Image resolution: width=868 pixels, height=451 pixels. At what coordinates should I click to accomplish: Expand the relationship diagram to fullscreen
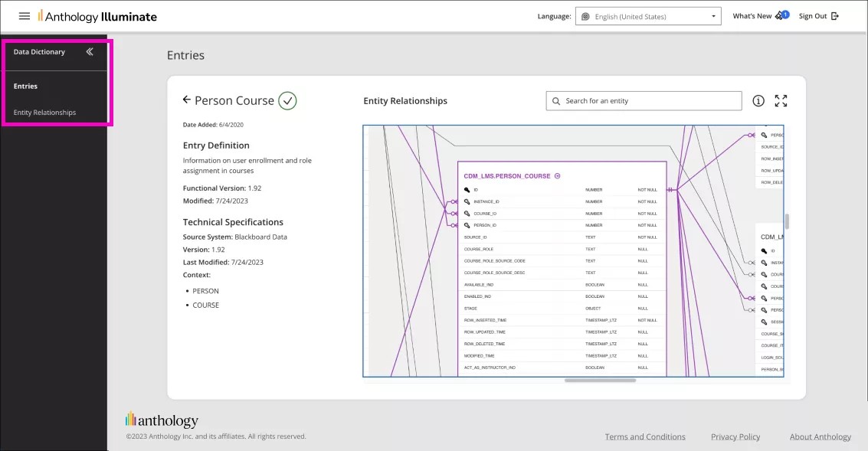781,100
